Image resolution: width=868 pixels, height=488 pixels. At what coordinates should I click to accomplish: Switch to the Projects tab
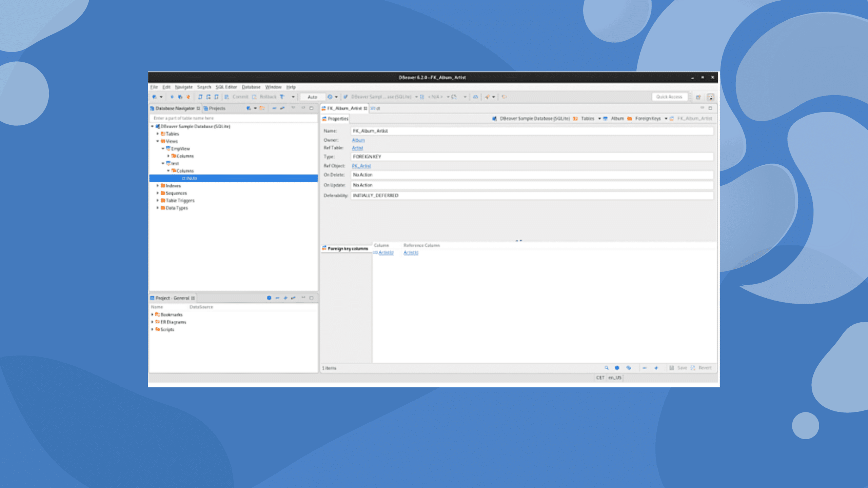[214, 108]
